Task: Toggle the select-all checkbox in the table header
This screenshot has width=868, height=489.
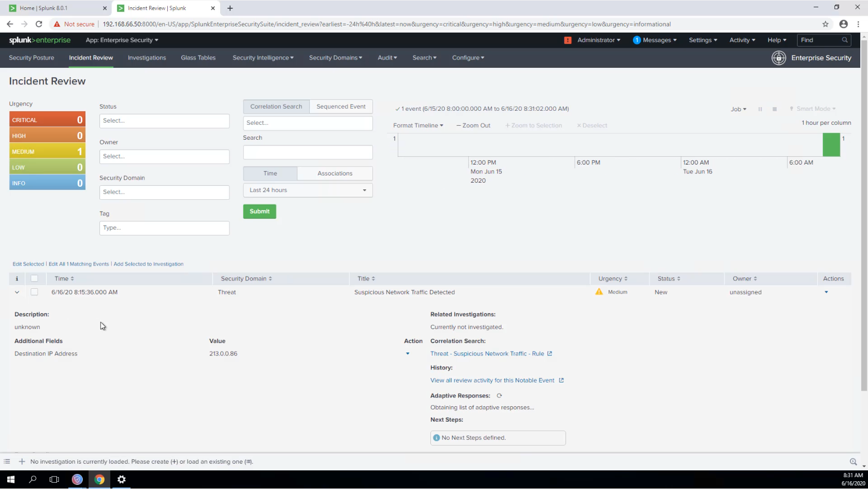Action: [x=34, y=278]
